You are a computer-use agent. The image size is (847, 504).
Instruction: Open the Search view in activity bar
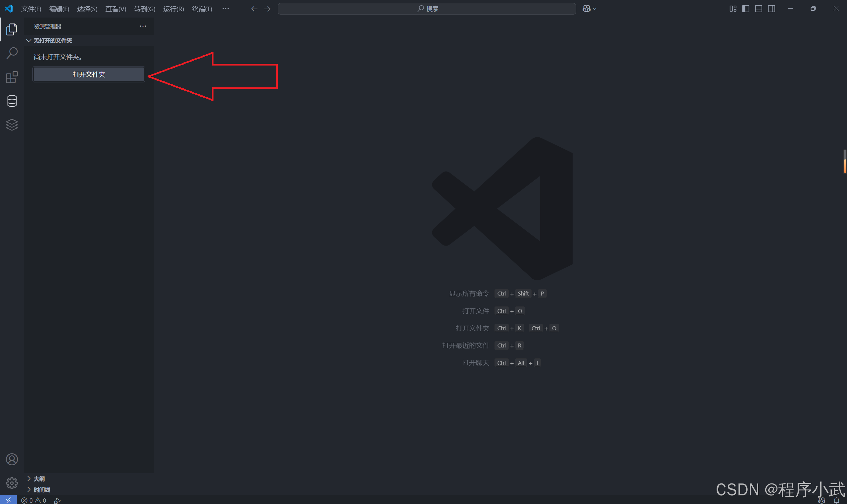pos(12,53)
